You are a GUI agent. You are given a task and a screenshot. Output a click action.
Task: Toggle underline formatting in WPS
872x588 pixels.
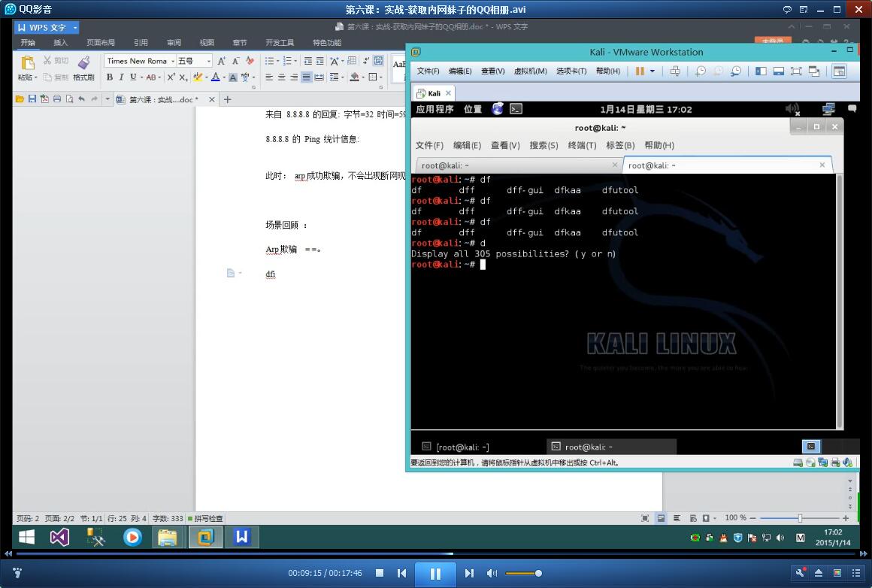click(x=133, y=77)
